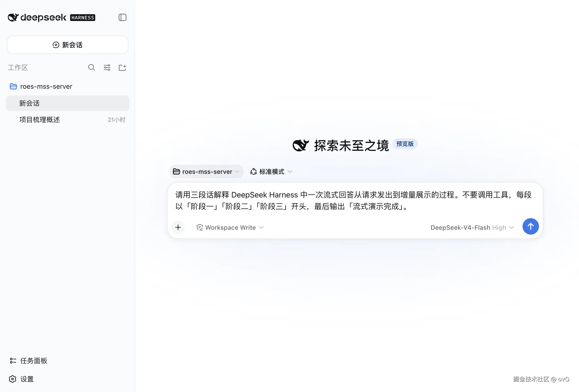Screen dimensions: 579x392
Task: Add a new workspace folder icon
Action: (x=122, y=68)
